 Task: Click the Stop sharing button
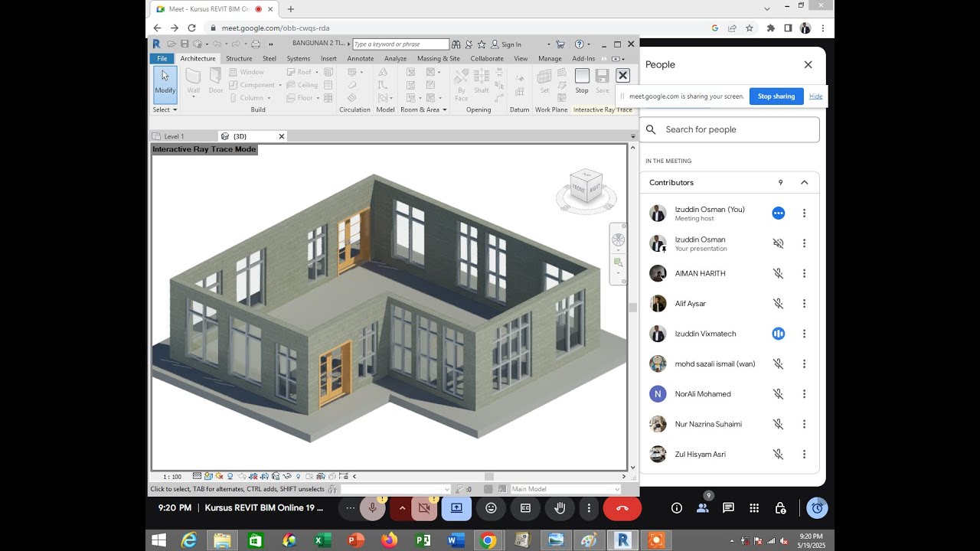coord(776,96)
